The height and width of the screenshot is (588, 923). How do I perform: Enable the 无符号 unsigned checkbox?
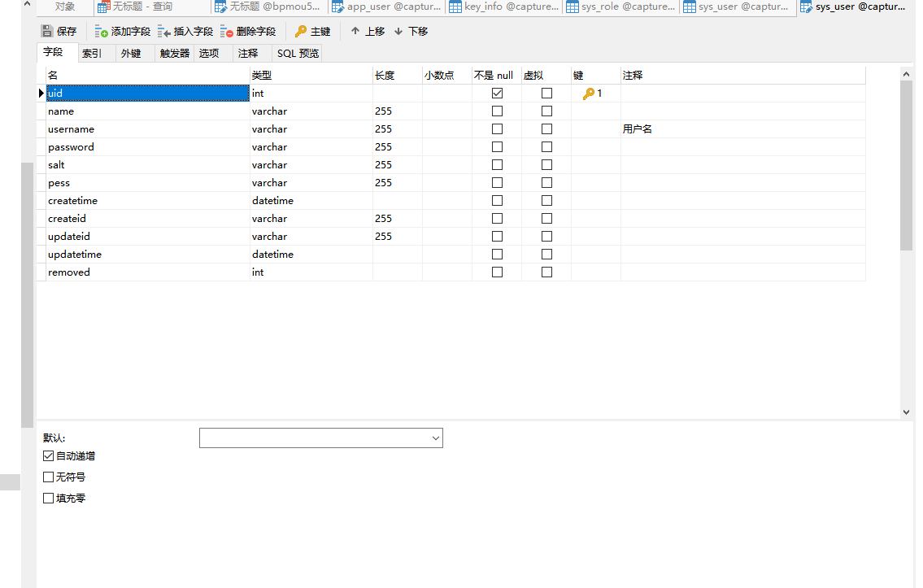coord(48,477)
